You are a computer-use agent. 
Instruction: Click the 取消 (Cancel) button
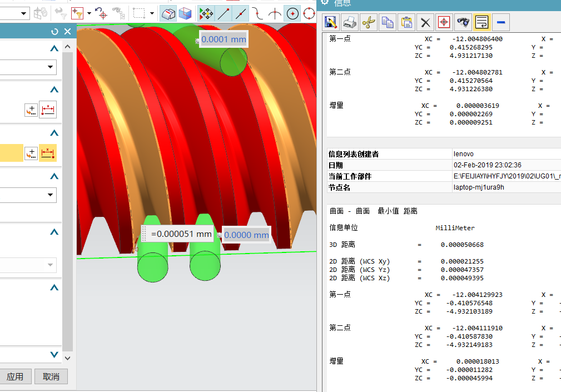51,376
